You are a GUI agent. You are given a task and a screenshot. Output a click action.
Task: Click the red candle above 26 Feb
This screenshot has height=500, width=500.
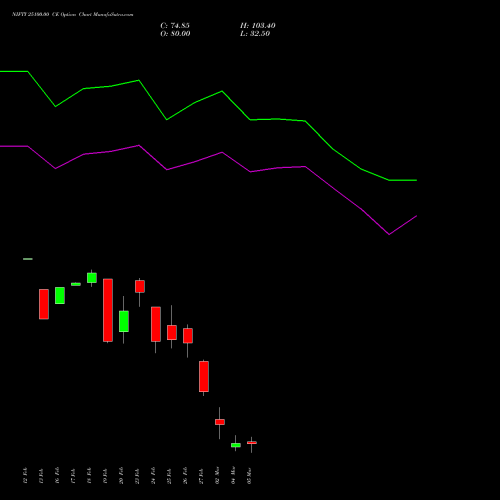point(188,336)
